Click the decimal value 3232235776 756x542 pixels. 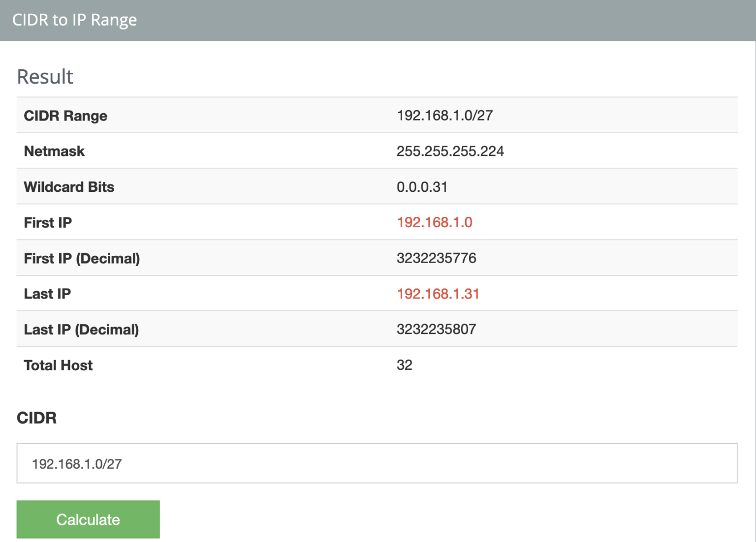[437, 258]
